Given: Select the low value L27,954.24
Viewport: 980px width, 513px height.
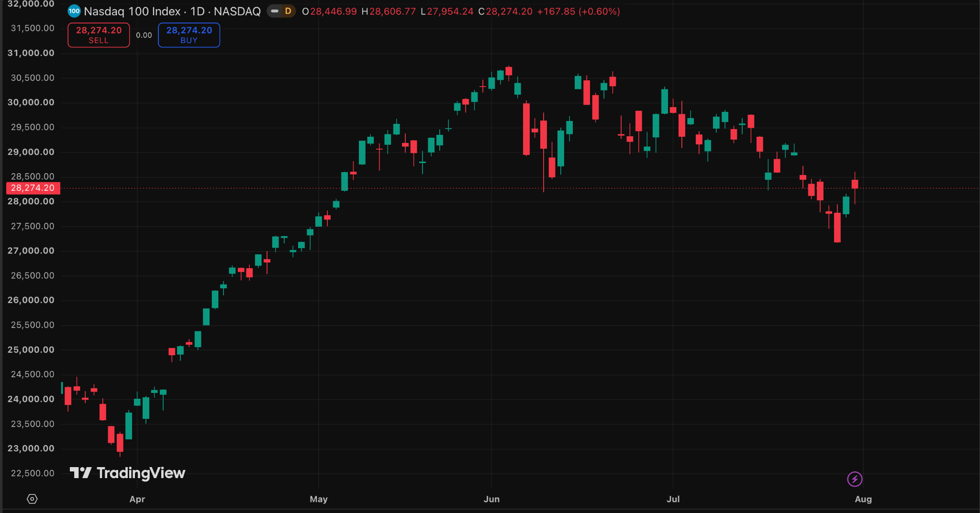Looking at the screenshot, I should coord(447,11).
